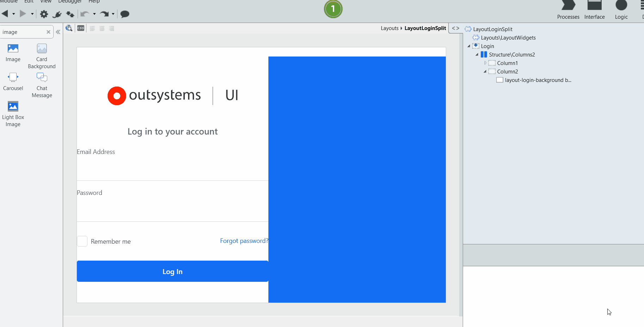Click the undo arrow icon
Viewport: 644px width, 327px height.
click(x=85, y=14)
